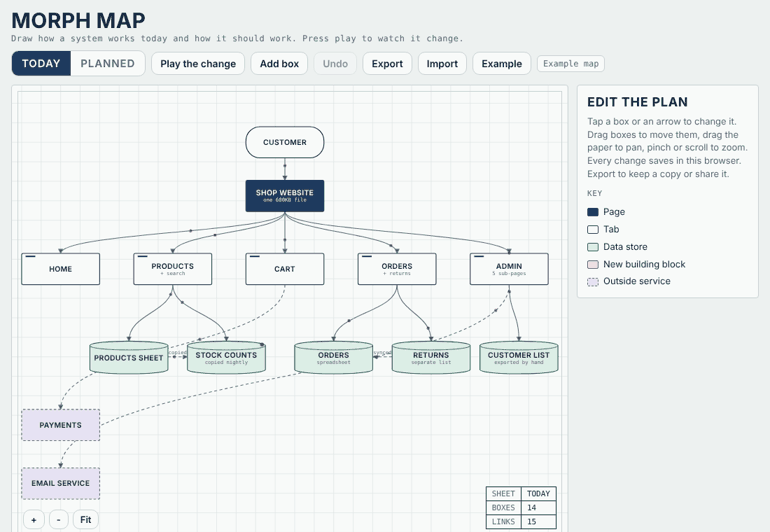770x532 pixels.
Task: Click the Tab swatch in key
Action: [593, 229]
